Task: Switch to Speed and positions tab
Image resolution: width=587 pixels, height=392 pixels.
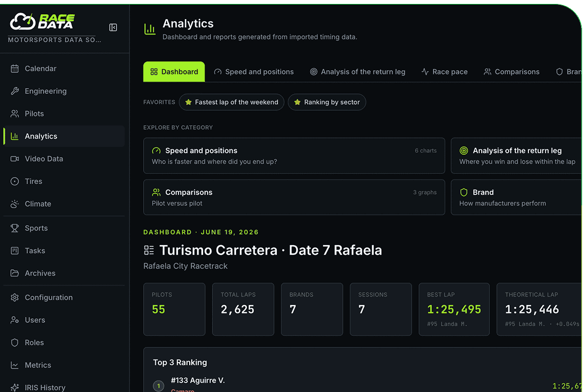Action: [254, 72]
